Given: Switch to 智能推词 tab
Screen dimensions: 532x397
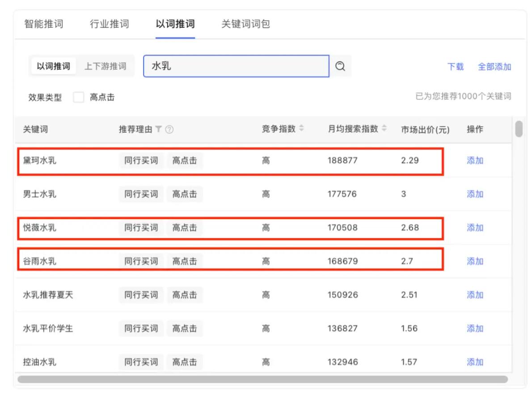Looking at the screenshot, I should (x=44, y=24).
